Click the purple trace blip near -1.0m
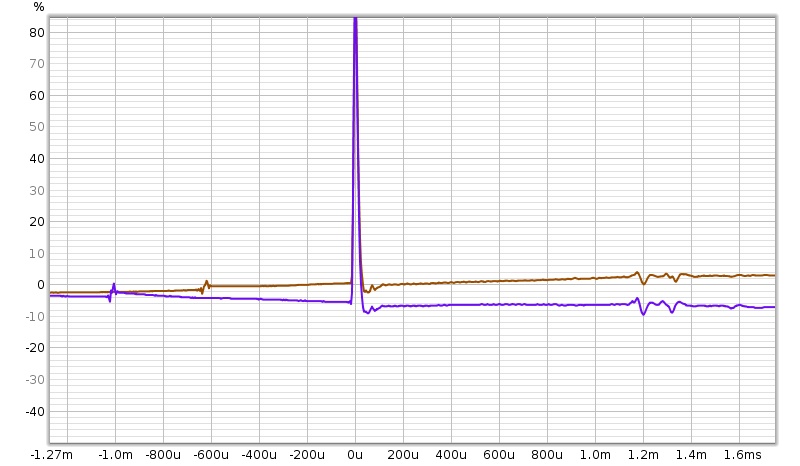800x466 pixels. point(112,292)
